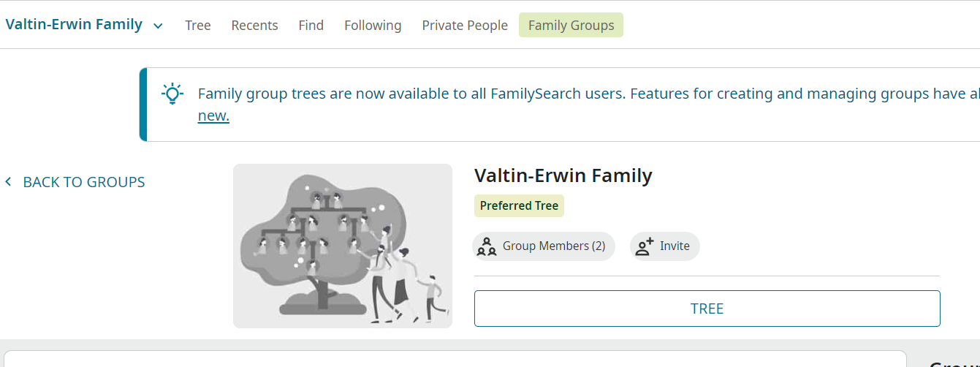The width and height of the screenshot is (980, 367).
Task: Click the back chevron arrow icon
Action: click(x=9, y=182)
